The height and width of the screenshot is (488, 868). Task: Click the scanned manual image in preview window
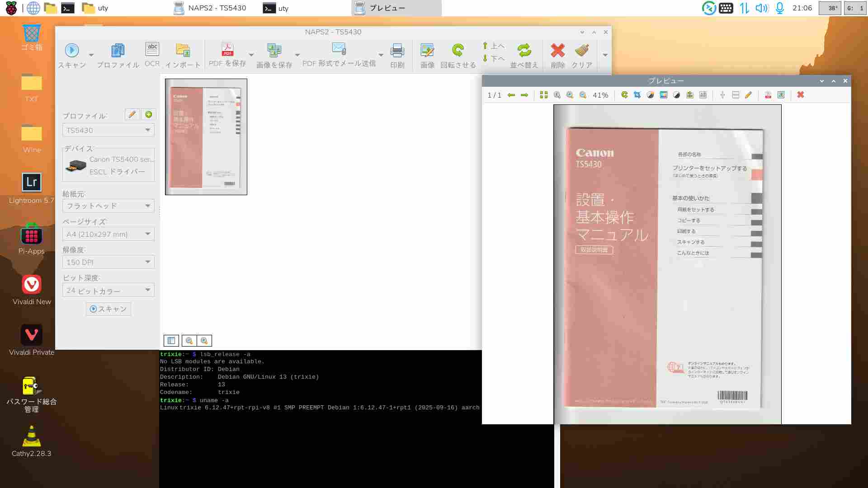coord(668,264)
